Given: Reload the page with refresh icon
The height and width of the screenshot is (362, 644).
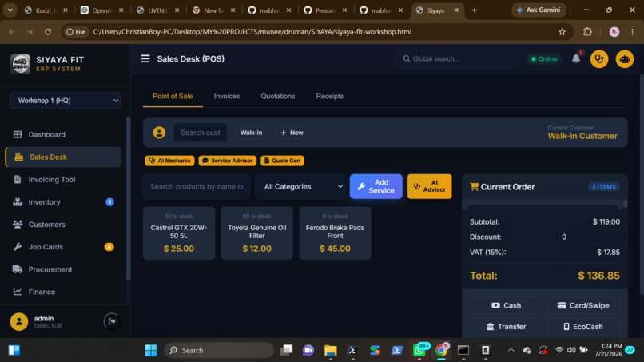Looking at the screenshot, I should 48,32.
